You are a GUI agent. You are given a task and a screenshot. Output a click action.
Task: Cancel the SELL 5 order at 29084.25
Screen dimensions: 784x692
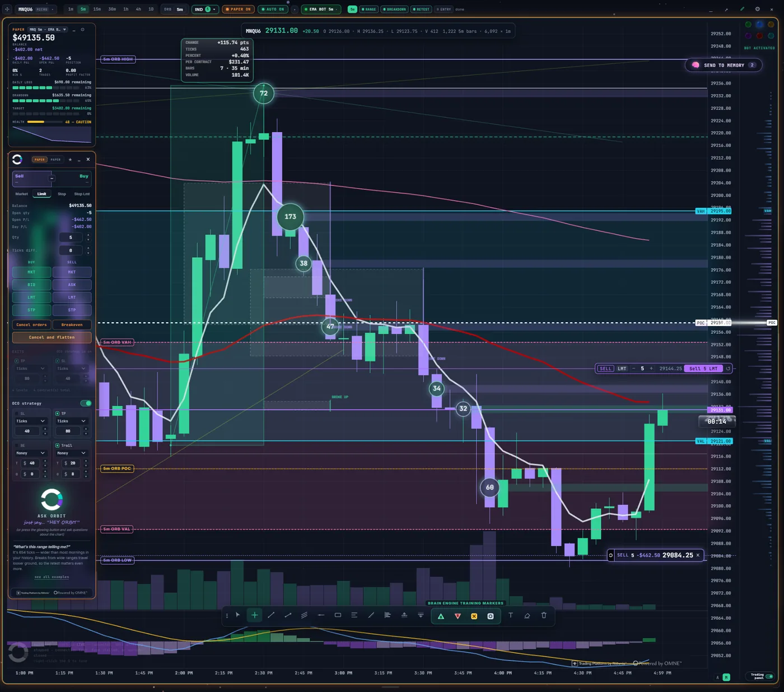[x=698, y=555]
